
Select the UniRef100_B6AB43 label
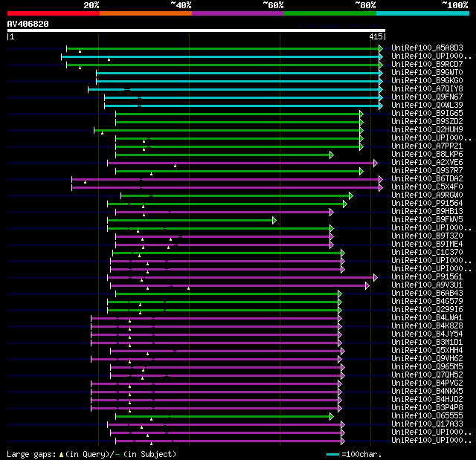tap(427, 294)
